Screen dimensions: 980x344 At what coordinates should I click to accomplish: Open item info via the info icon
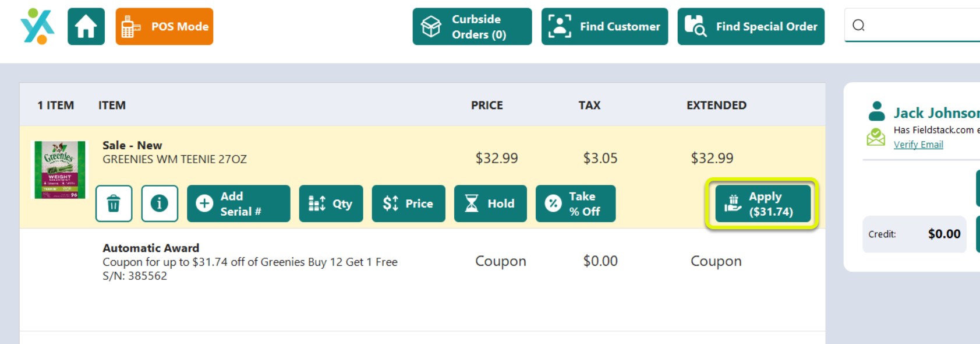click(160, 203)
